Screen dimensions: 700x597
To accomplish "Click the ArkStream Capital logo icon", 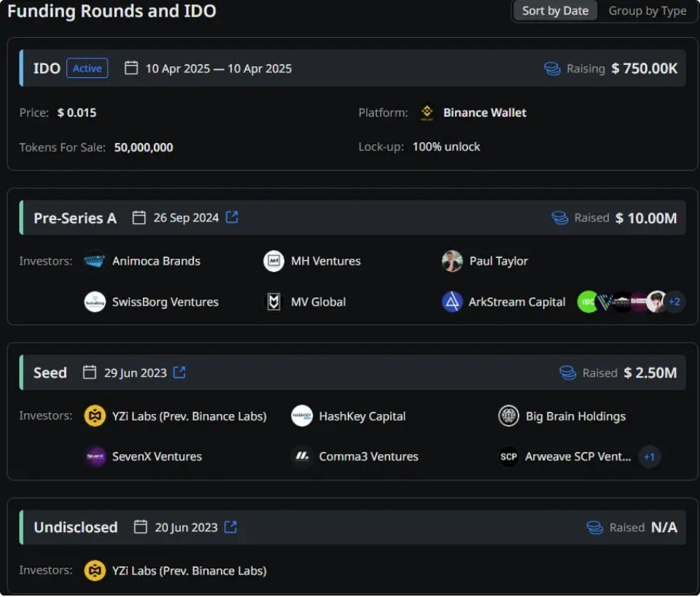I will pos(452,302).
